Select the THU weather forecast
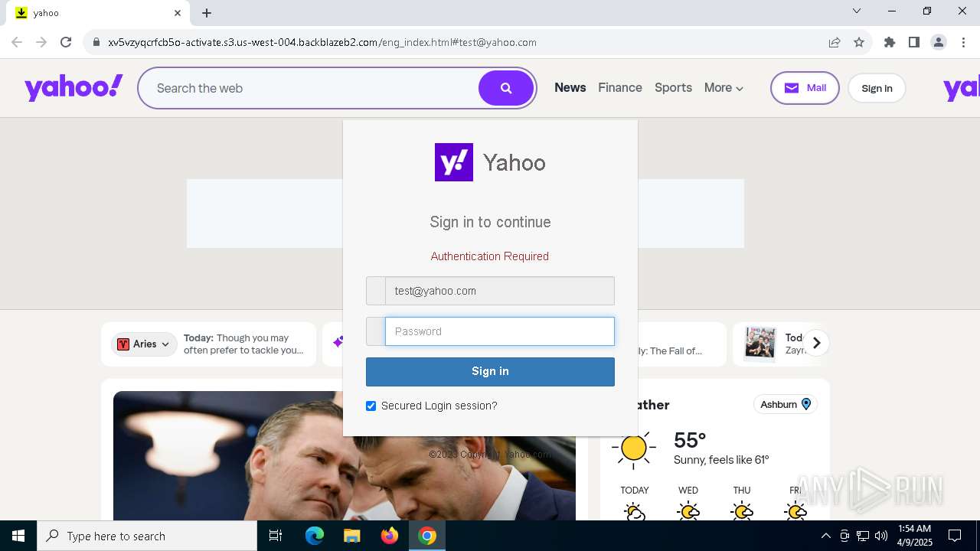Screen dimensions: 980x551 (742, 504)
